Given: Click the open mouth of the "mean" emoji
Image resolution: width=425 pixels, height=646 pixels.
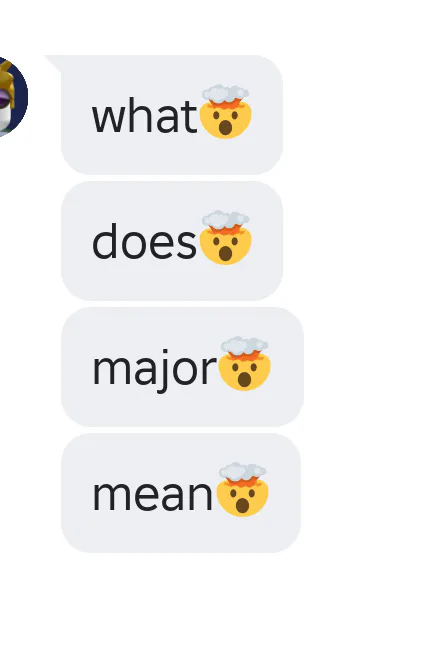Looking at the screenshot, I should coord(243,505).
